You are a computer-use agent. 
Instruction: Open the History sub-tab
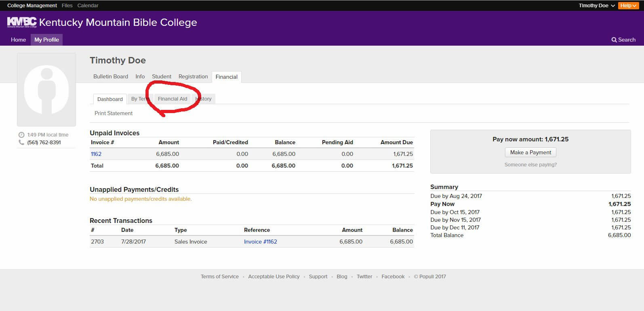[x=204, y=99]
